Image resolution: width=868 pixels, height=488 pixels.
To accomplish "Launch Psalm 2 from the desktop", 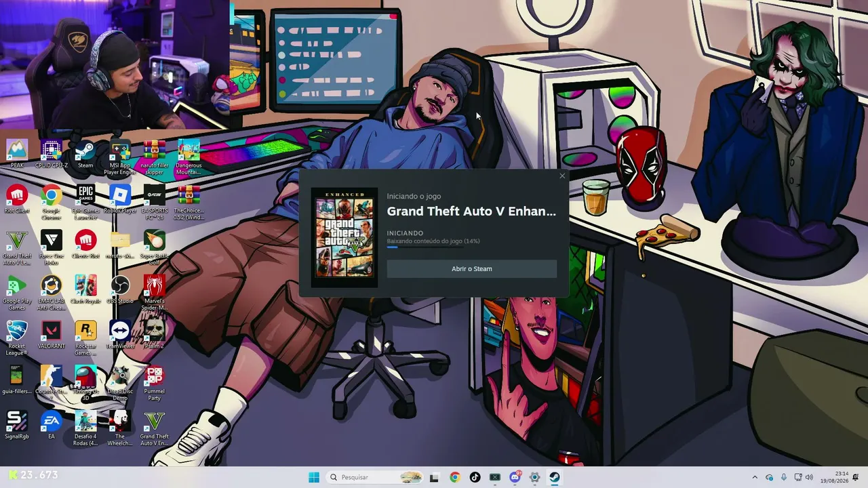I will pos(154,335).
